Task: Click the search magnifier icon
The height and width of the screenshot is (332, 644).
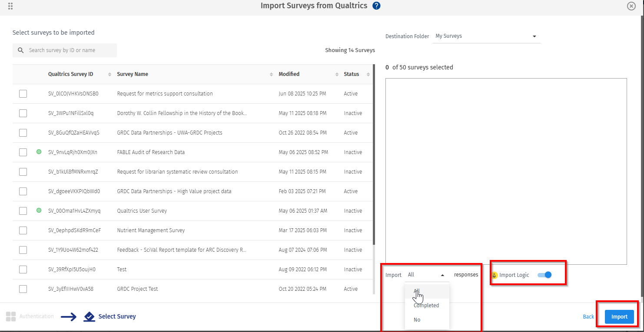Action: [x=20, y=50]
